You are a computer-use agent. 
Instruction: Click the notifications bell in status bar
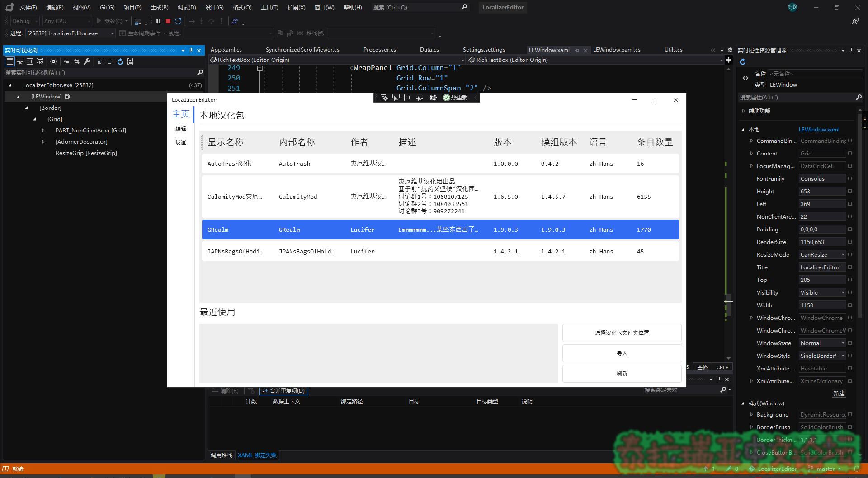click(857, 469)
